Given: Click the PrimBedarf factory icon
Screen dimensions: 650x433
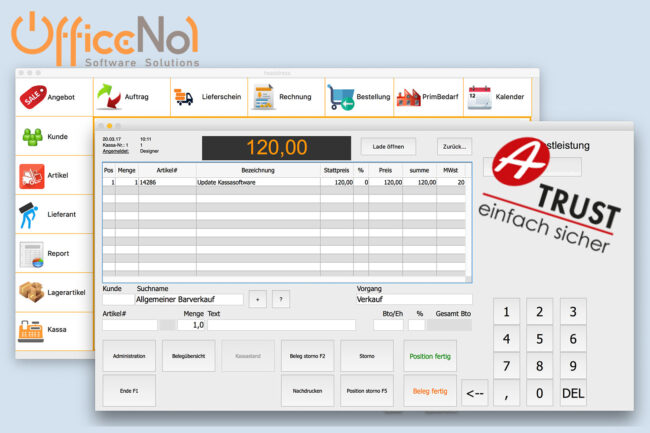Looking at the screenshot, I should point(407,97).
